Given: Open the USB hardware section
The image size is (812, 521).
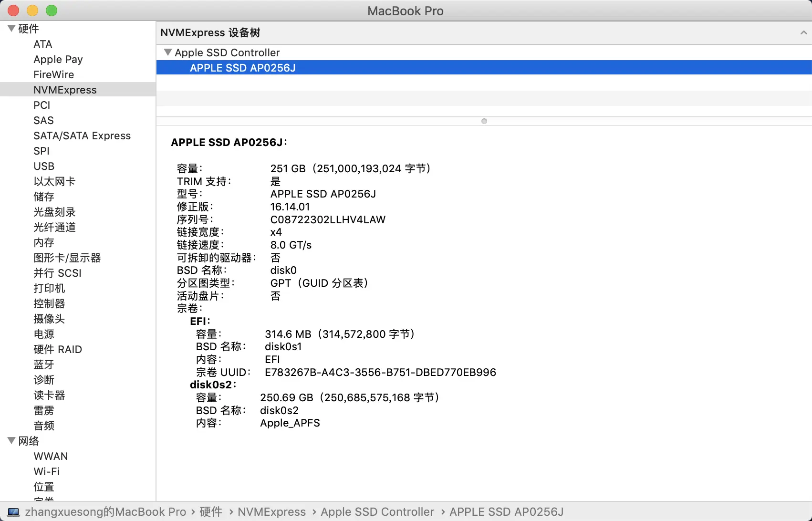Looking at the screenshot, I should (44, 166).
